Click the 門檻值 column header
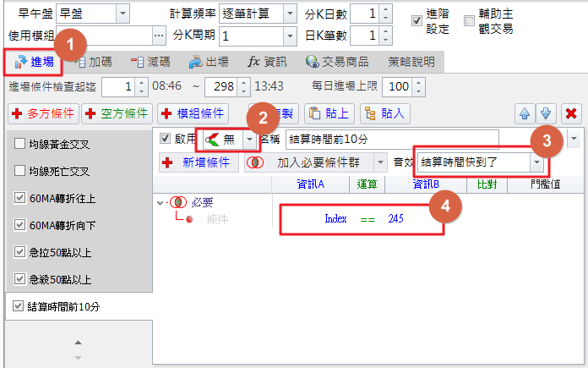Image resolution: width=588 pixels, height=368 pixels. 545,184
